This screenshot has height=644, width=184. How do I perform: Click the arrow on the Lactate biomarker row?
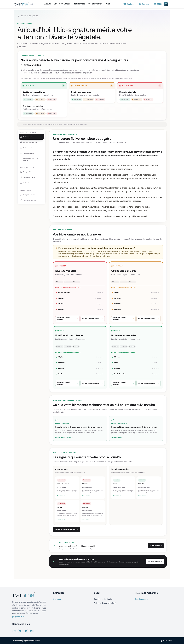159,368
